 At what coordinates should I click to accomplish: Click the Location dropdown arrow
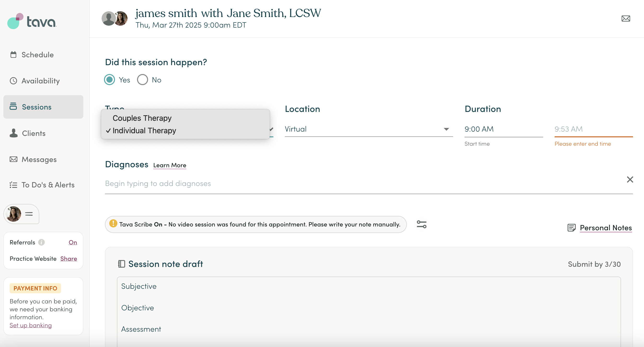pos(446,129)
